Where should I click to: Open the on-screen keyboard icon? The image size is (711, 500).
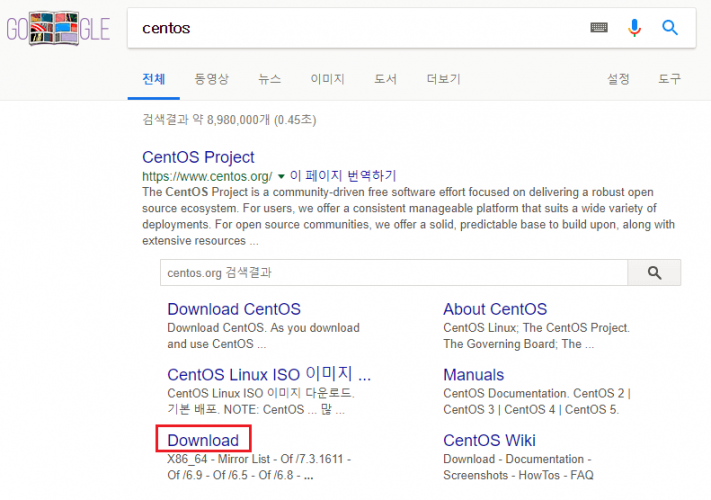(x=599, y=28)
